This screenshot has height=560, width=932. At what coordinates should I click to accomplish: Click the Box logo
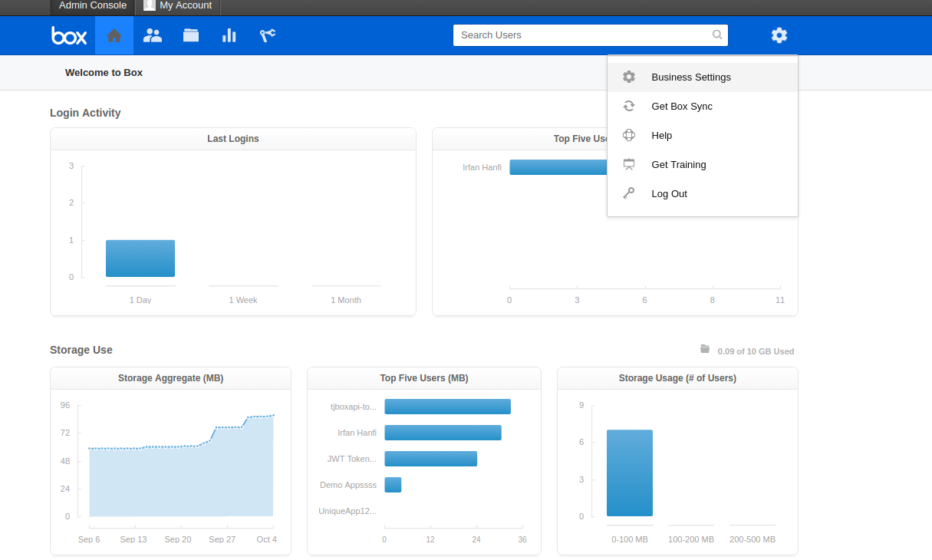(69, 35)
